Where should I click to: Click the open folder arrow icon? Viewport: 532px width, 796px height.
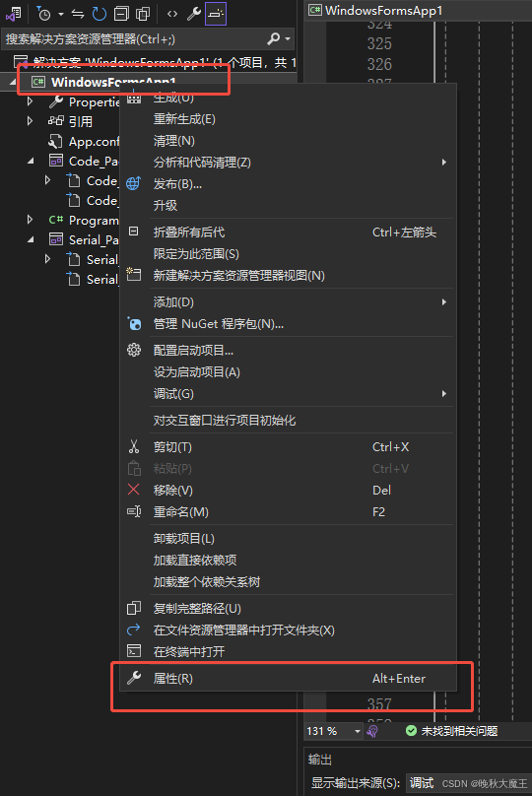(x=134, y=630)
